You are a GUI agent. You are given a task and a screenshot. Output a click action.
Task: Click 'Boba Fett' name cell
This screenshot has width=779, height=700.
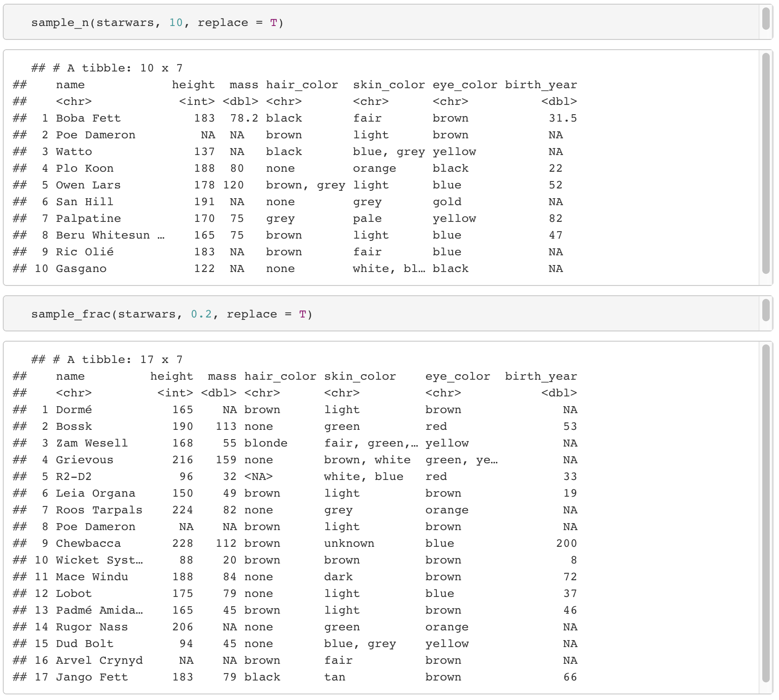(x=88, y=118)
